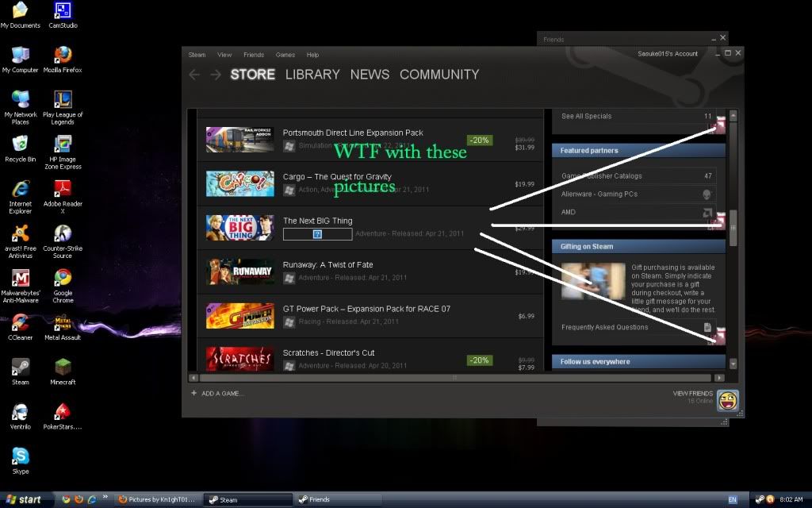Click horizontal scrollbar right arrow
The width and height of the screenshot is (812, 508).
pyautogui.click(x=719, y=378)
